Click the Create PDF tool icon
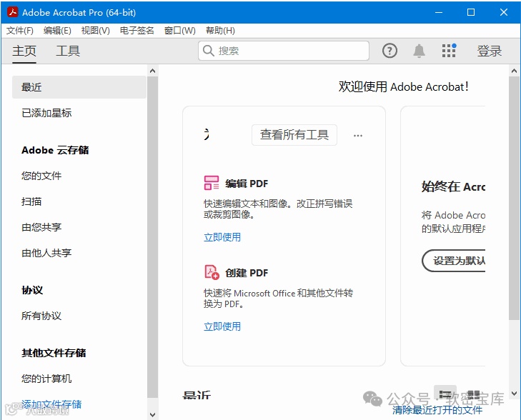521x420 pixels. pyautogui.click(x=212, y=272)
